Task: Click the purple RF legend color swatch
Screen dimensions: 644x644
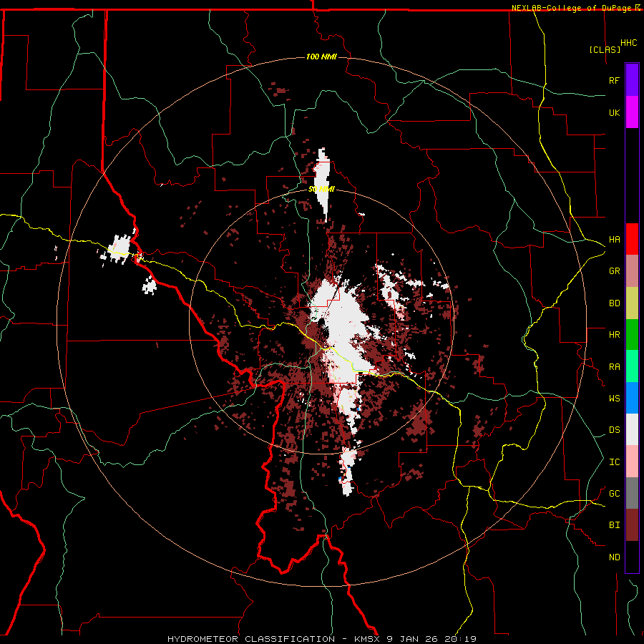Action: tap(632, 80)
